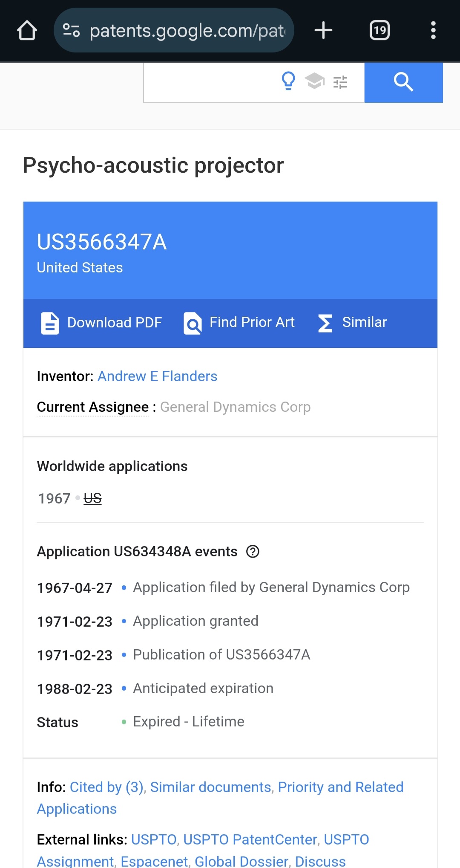Click Application granted event
Viewport: 460px width, 868px height.
[x=195, y=621]
